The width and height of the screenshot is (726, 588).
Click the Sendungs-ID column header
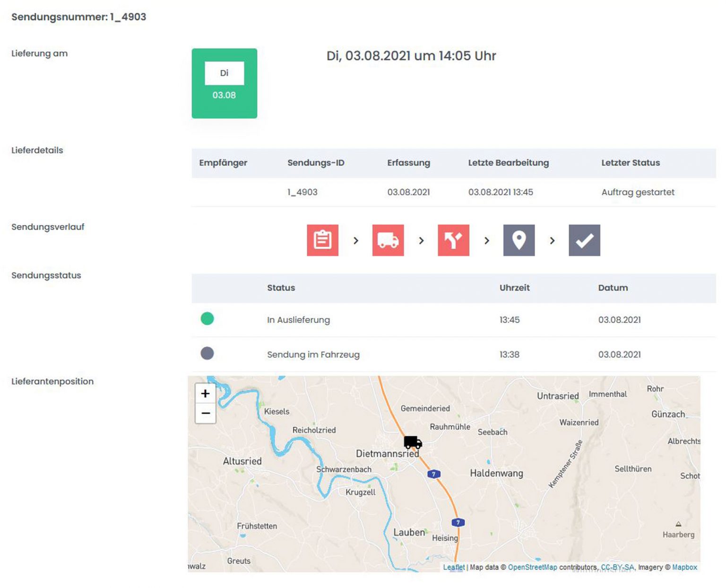(316, 163)
